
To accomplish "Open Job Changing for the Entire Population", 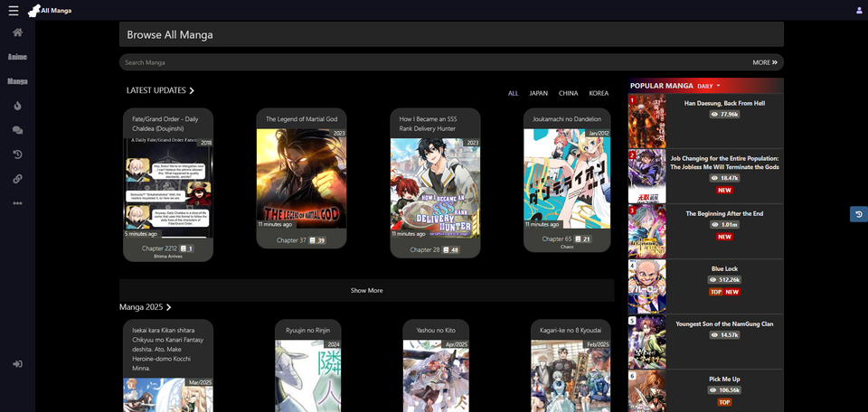I will click(724, 163).
